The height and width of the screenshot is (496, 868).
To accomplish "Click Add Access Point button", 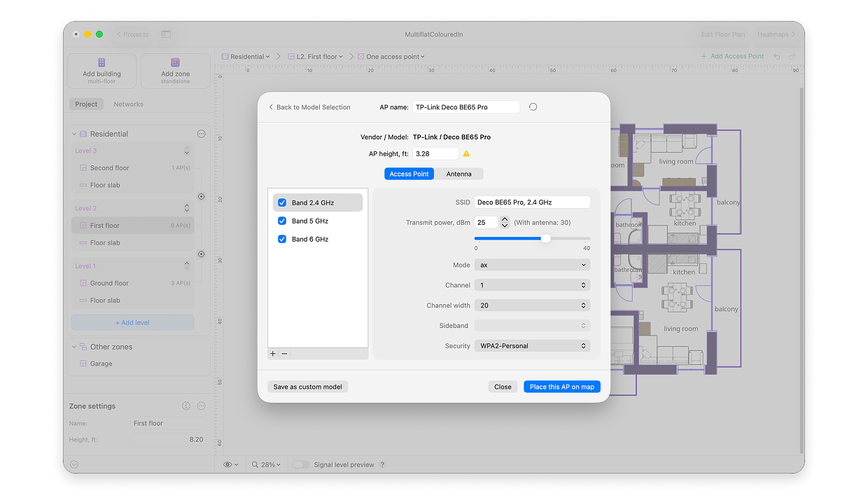I will pos(732,57).
